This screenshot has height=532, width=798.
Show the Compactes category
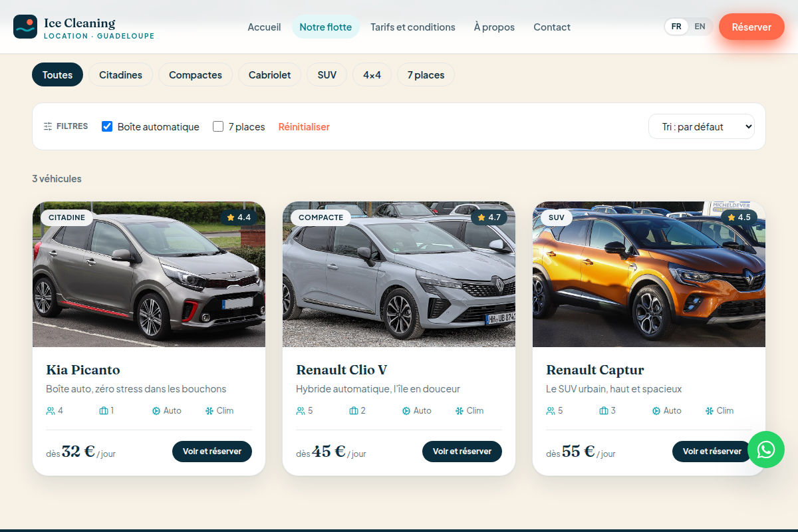click(196, 74)
